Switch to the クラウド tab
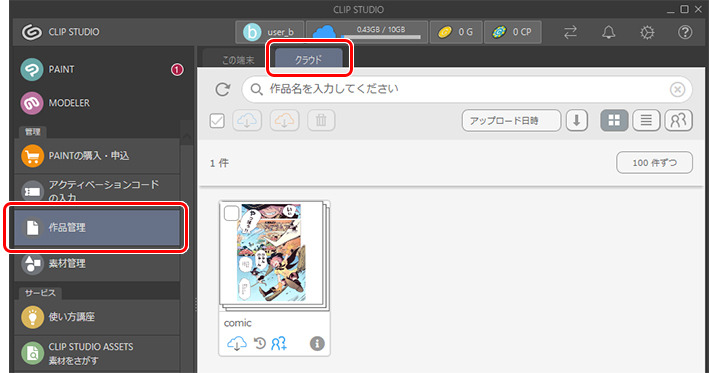 tap(309, 59)
